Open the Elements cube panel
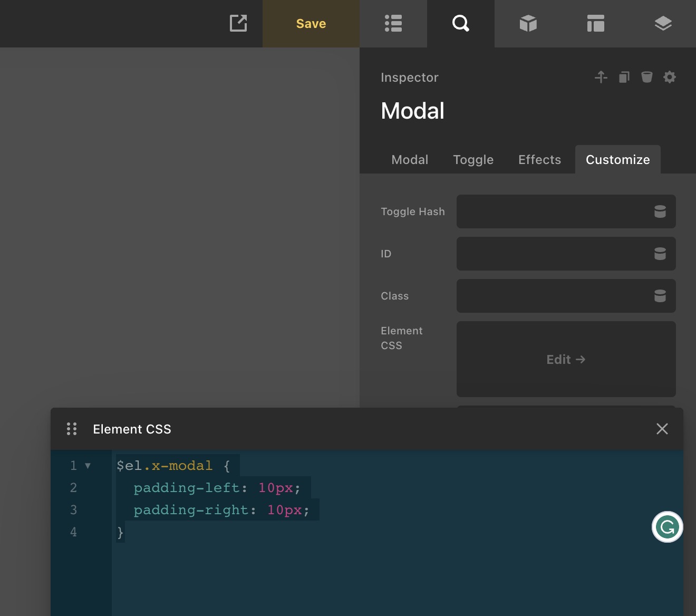The width and height of the screenshot is (696, 616). point(528,24)
